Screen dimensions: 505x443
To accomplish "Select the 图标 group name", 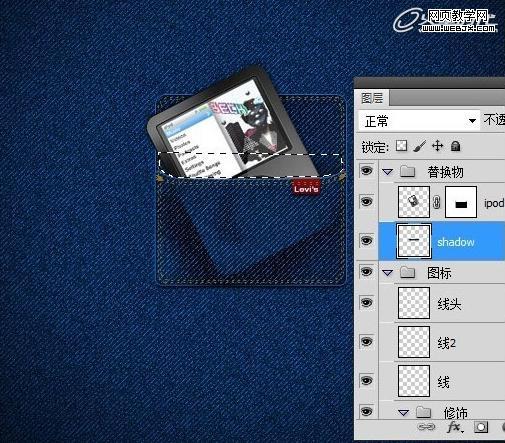I will point(439,273).
